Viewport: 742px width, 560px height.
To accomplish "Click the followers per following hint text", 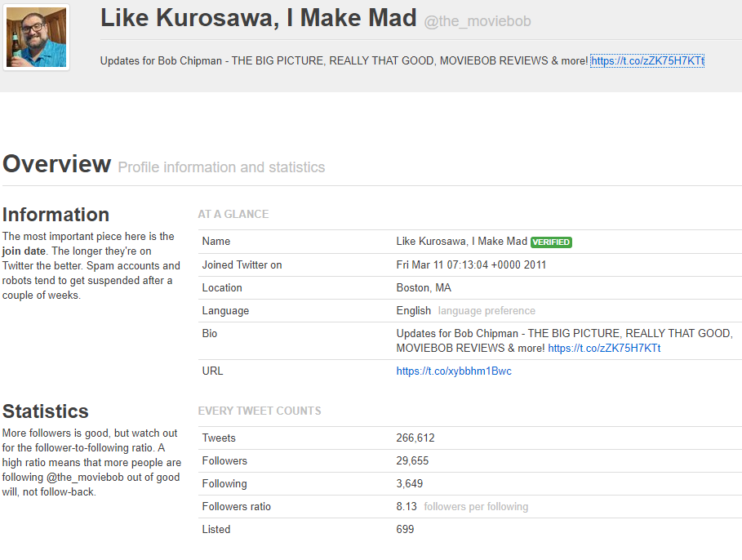I will tap(476, 507).
